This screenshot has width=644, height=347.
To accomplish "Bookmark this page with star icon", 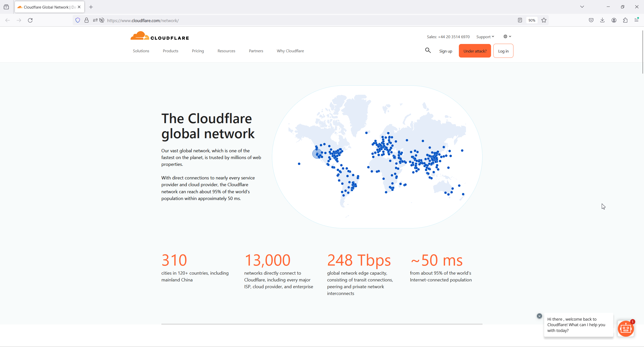I will [544, 20].
